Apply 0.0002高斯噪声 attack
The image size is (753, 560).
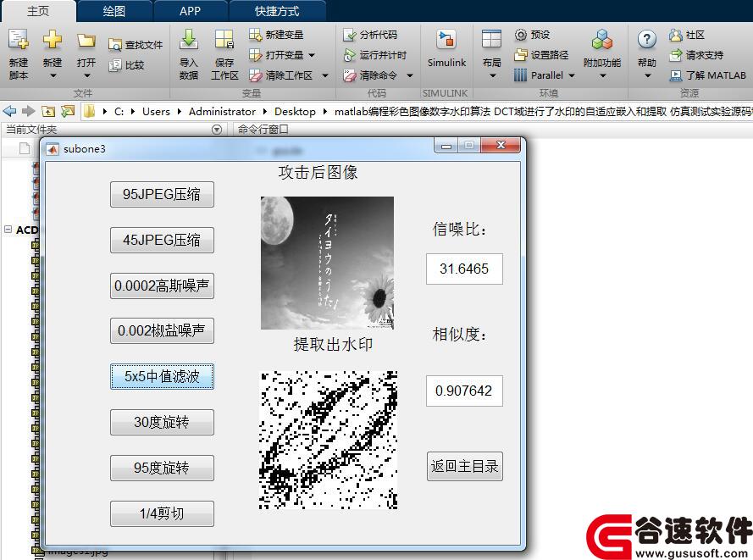(162, 286)
